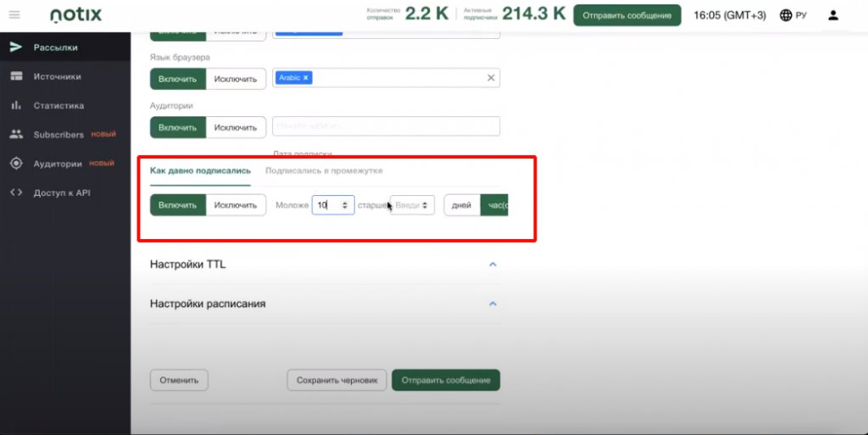Select Исключить in subscription age filter
This screenshot has height=435, width=868.
pyautogui.click(x=236, y=205)
